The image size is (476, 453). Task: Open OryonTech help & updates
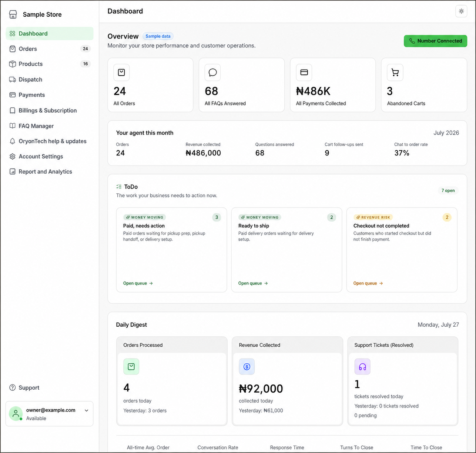[50, 141]
